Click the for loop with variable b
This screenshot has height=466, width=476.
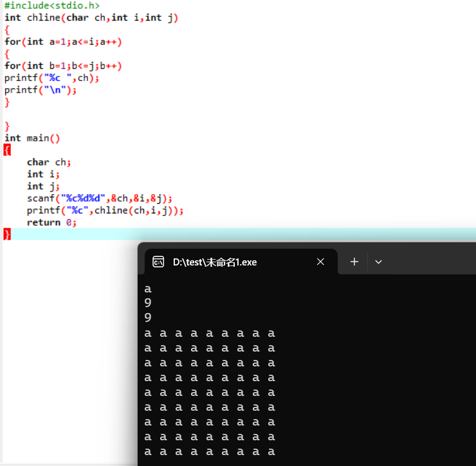[x=63, y=66]
